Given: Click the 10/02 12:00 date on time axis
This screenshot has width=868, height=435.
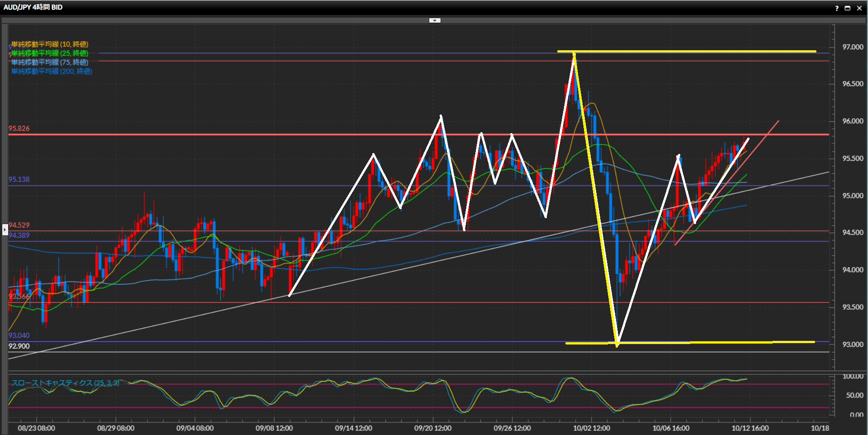Looking at the screenshot, I should [x=591, y=428].
